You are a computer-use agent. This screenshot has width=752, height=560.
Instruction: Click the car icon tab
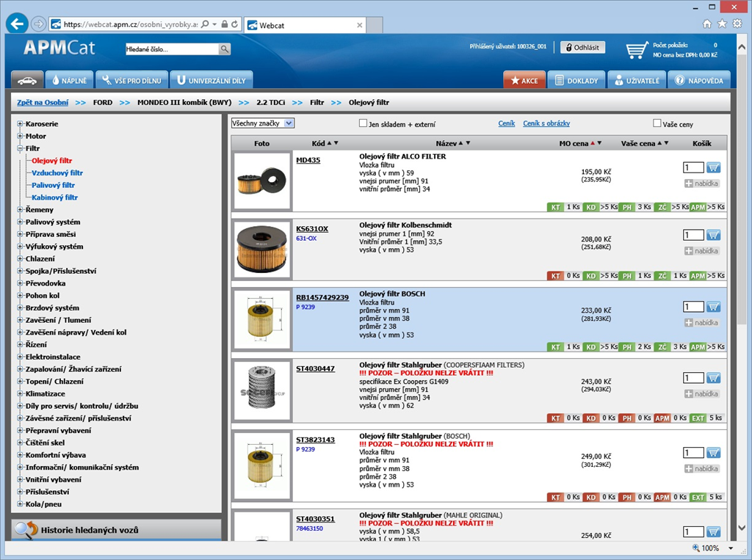point(27,80)
